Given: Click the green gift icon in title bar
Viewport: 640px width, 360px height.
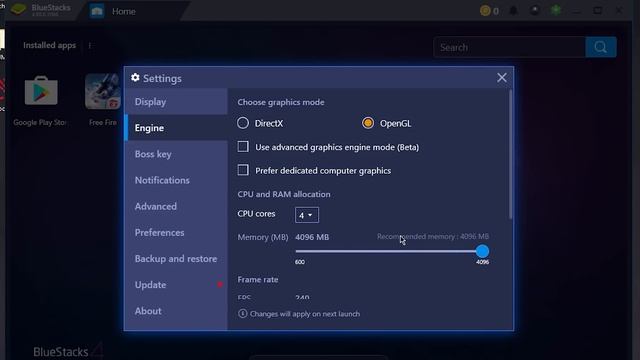Looking at the screenshot, I should pyautogui.click(x=556, y=10).
